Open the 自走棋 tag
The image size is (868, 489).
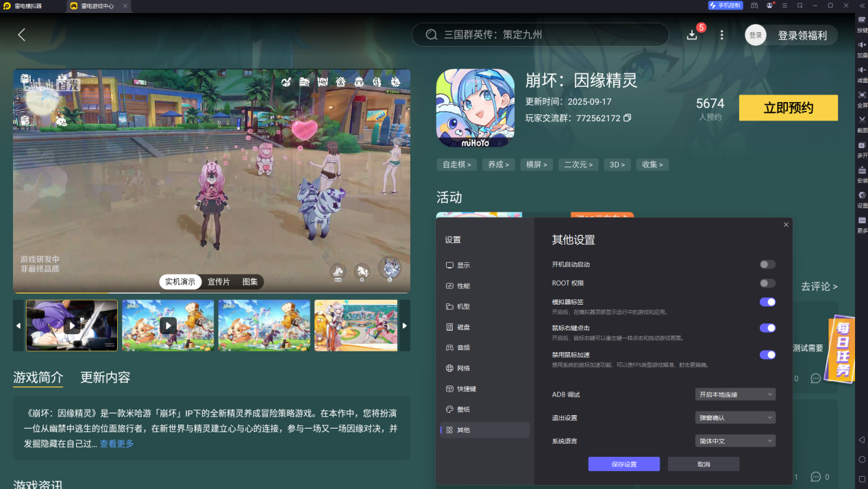pos(456,164)
